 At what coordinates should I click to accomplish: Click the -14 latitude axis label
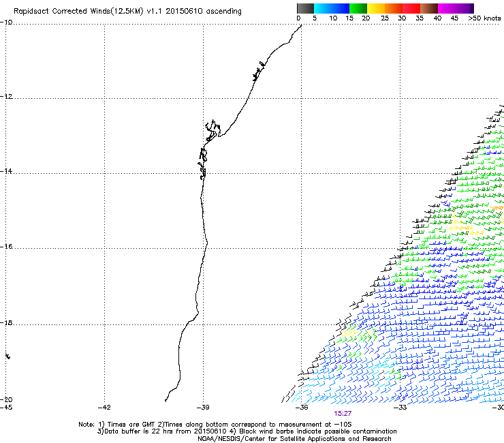pyautogui.click(x=6, y=171)
